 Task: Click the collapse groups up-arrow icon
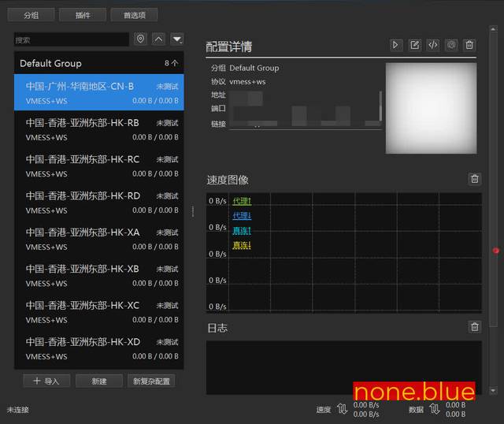tap(159, 39)
